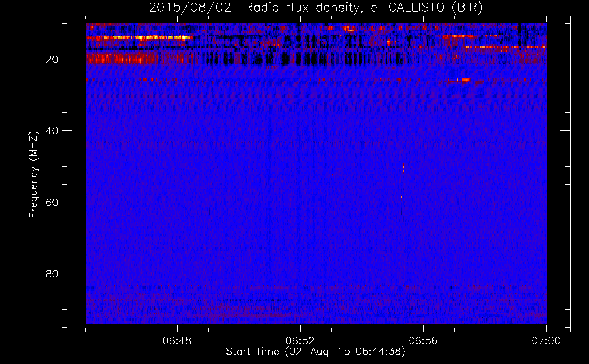
Task: Click the 60 frequency tick label
Action: point(52,202)
